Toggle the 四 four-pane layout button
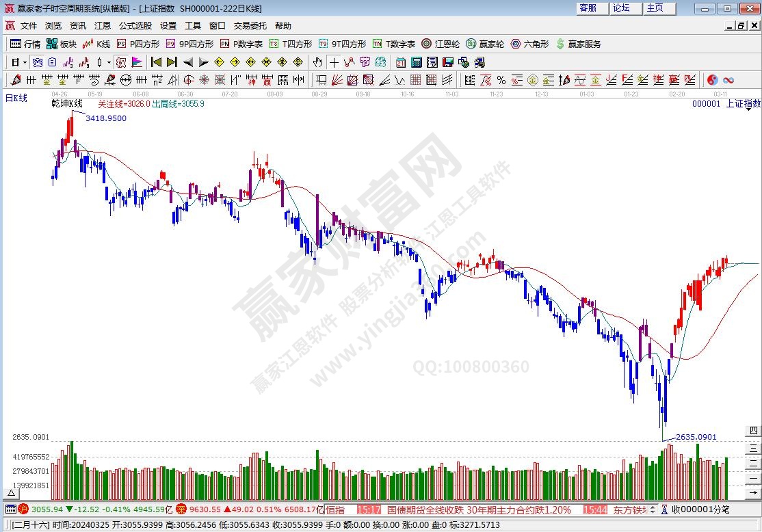The image size is (762, 532). pos(753,431)
